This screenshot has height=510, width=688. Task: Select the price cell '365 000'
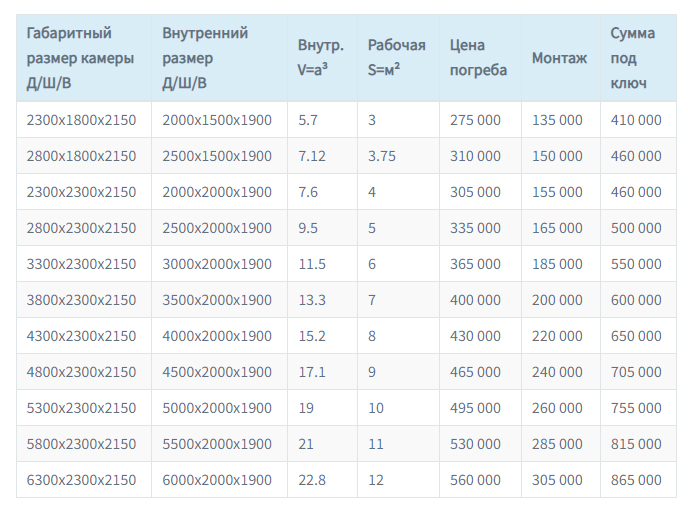pyautogui.click(x=480, y=264)
